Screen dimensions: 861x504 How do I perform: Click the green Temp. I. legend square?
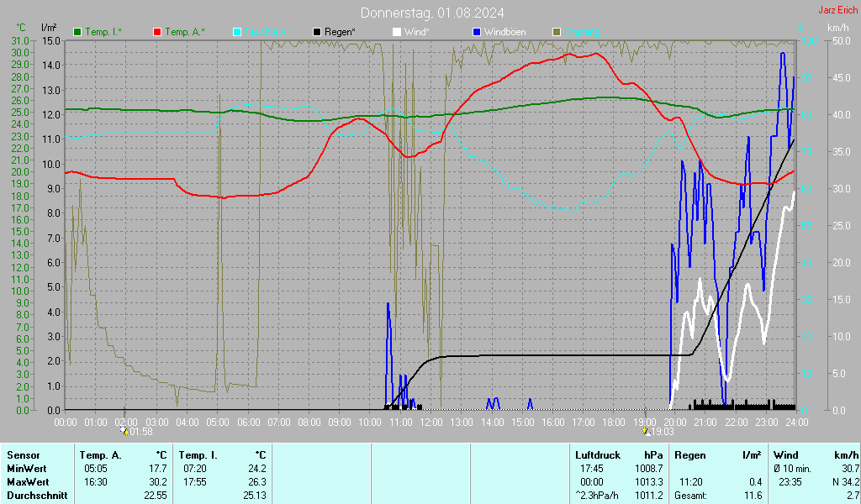[77, 32]
